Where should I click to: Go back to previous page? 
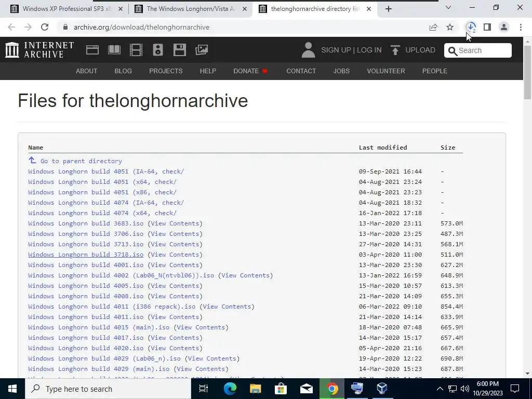coord(11,27)
